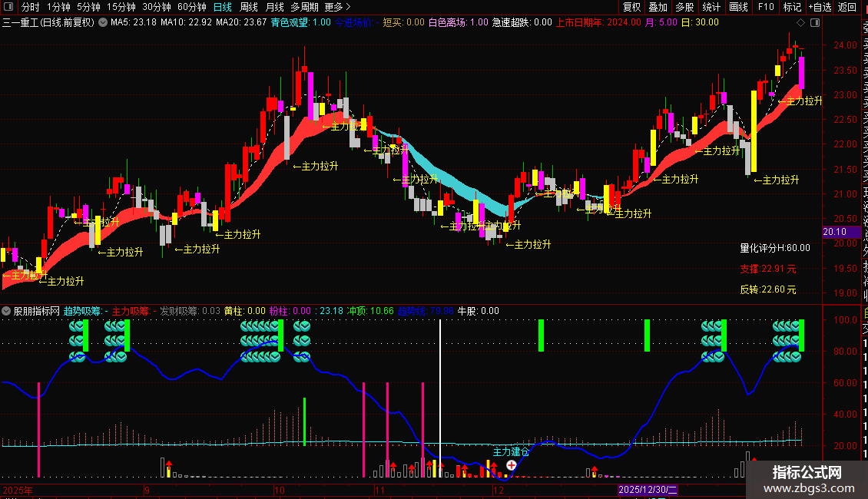Click the diamond marker icon above chart
Screen dimensions: 868x499
pyautogui.click(x=800, y=23)
